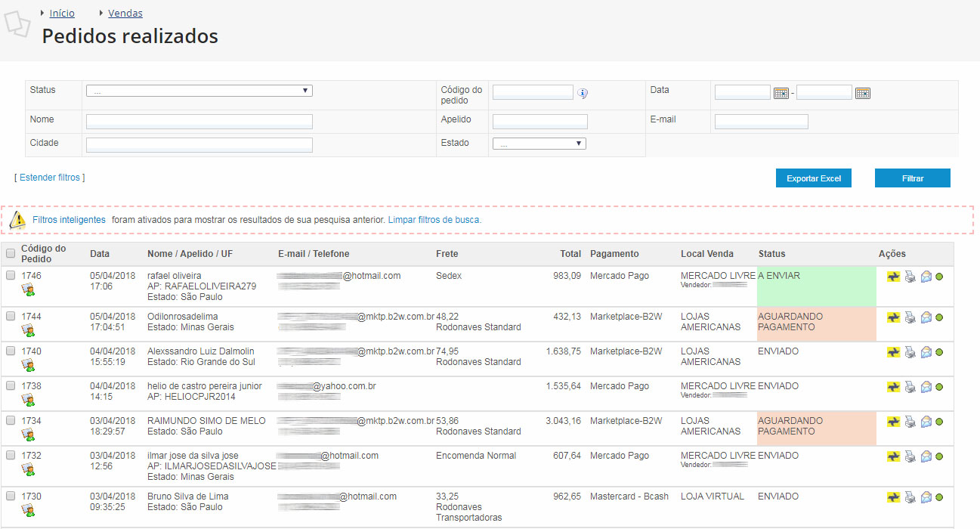Open the end date calendar picker
This screenshot has width=980, height=529.
coord(862,93)
